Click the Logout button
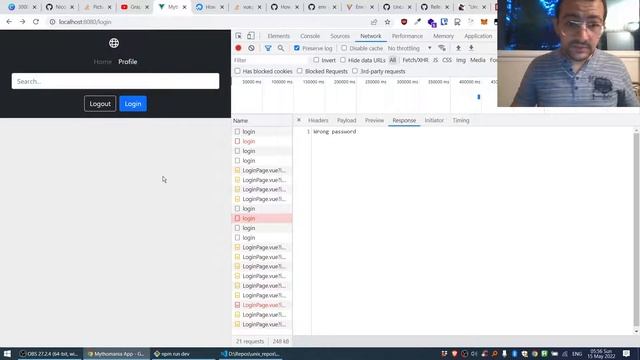 pyautogui.click(x=100, y=104)
